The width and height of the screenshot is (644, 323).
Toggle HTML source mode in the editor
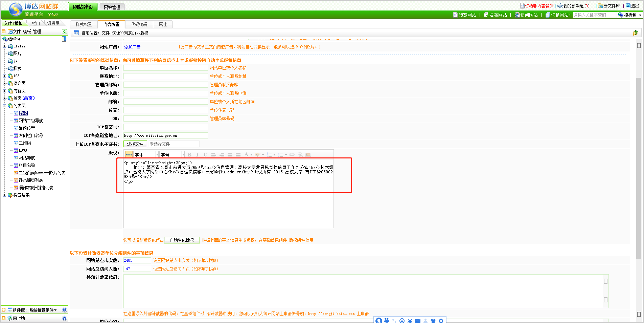point(129,155)
